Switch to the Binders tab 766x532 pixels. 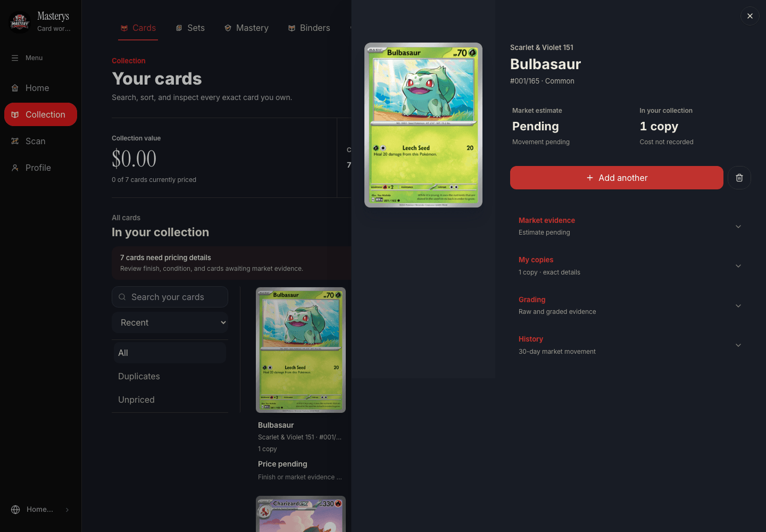click(x=309, y=28)
